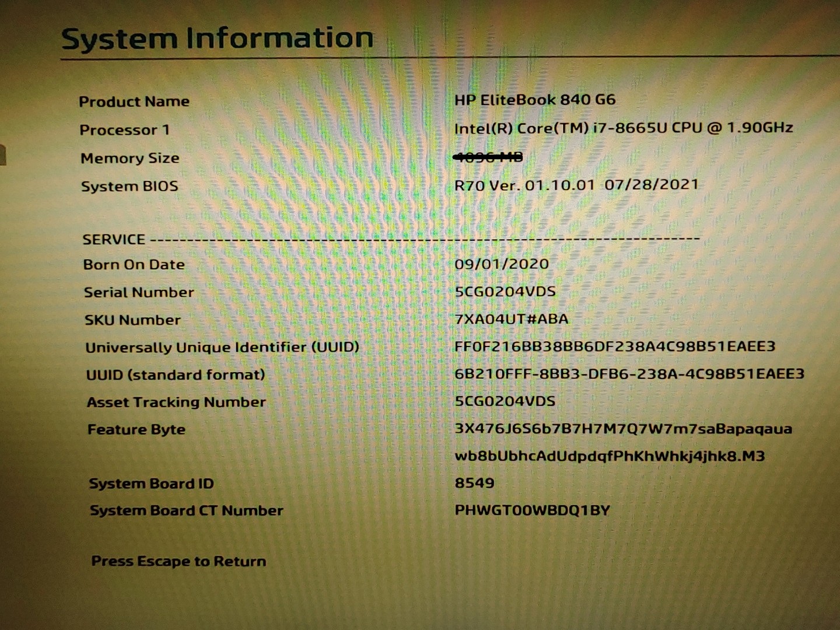This screenshot has width=840, height=630.
Task: Select the System Board ID 8549
Action: [x=475, y=482]
